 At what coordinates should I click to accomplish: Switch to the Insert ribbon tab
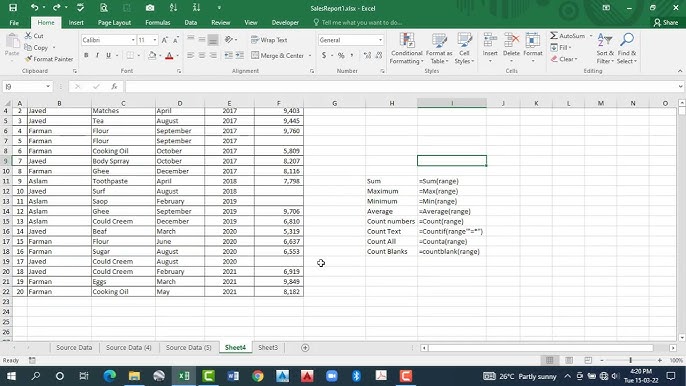pyautogui.click(x=76, y=22)
